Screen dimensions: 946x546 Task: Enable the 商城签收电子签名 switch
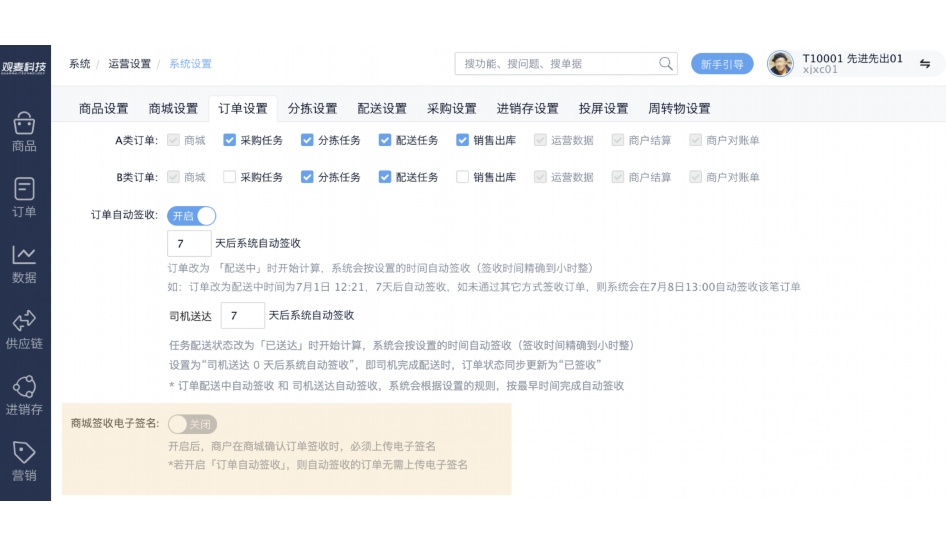click(x=192, y=424)
